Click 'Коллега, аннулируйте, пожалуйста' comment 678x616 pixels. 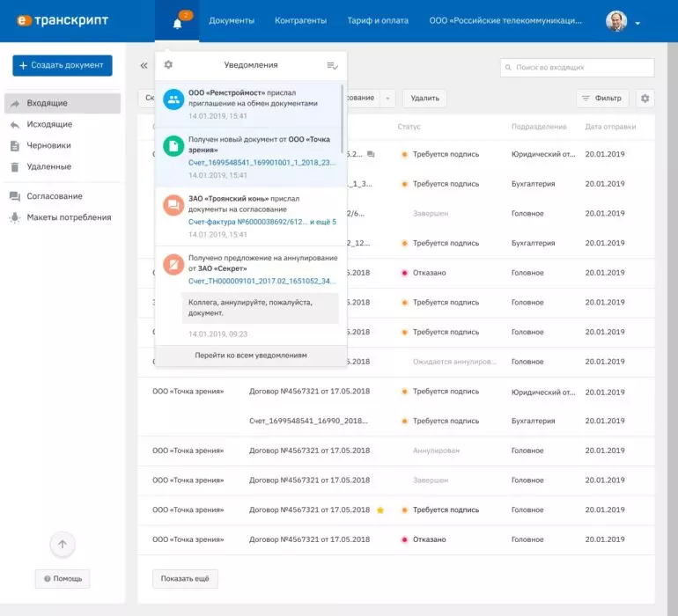(x=260, y=308)
